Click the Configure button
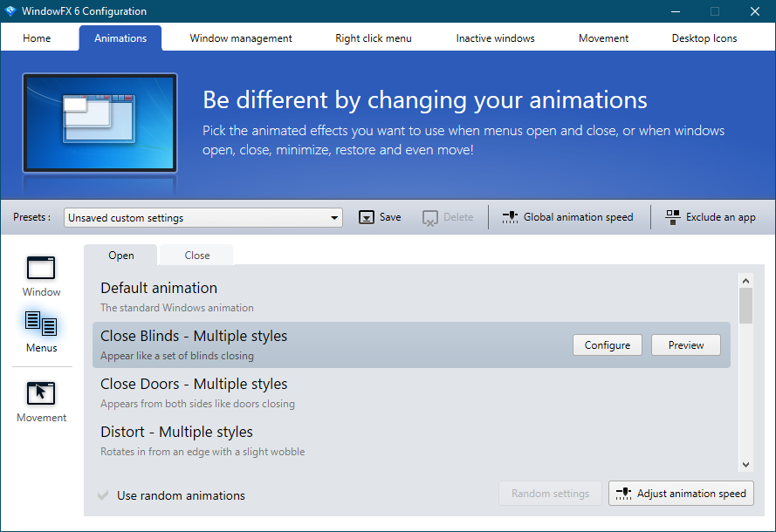 tap(608, 345)
